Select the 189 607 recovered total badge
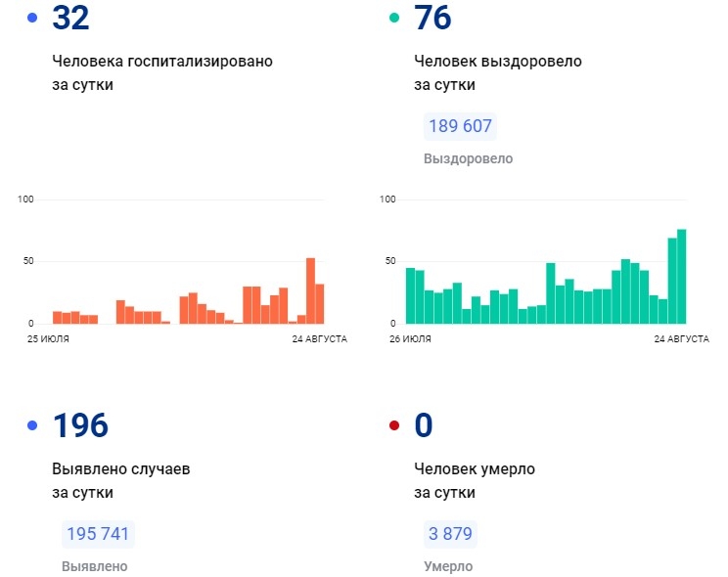Screen dimensions: 728x577 pyautogui.click(x=460, y=126)
